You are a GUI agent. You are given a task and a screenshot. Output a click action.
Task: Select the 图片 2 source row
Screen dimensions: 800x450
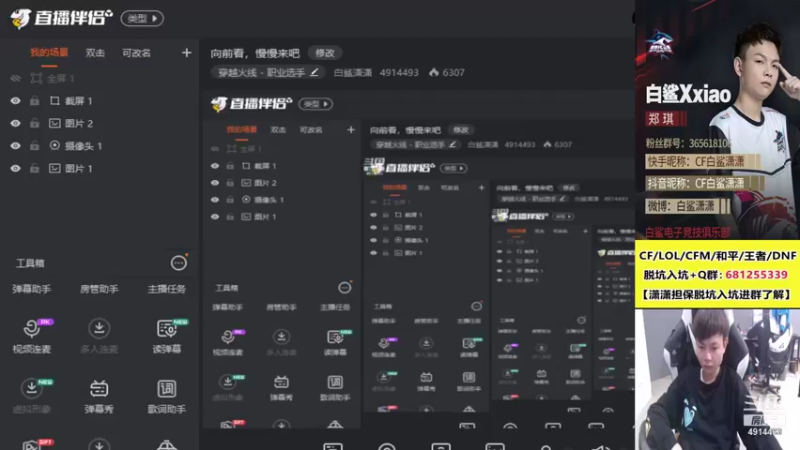coord(99,123)
